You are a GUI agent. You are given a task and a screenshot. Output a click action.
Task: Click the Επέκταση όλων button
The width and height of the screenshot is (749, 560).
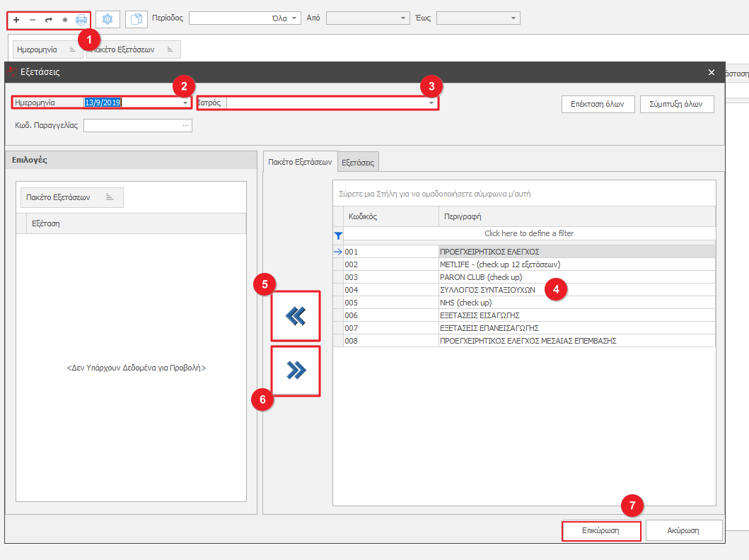598,104
